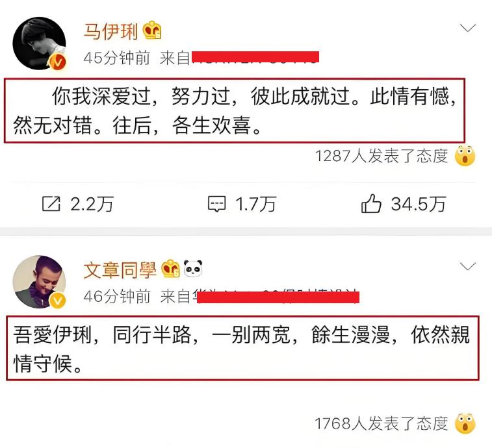Click the crown badge beside 文章同學
This screenshot has width=492, height=448.
pos(170,268)
